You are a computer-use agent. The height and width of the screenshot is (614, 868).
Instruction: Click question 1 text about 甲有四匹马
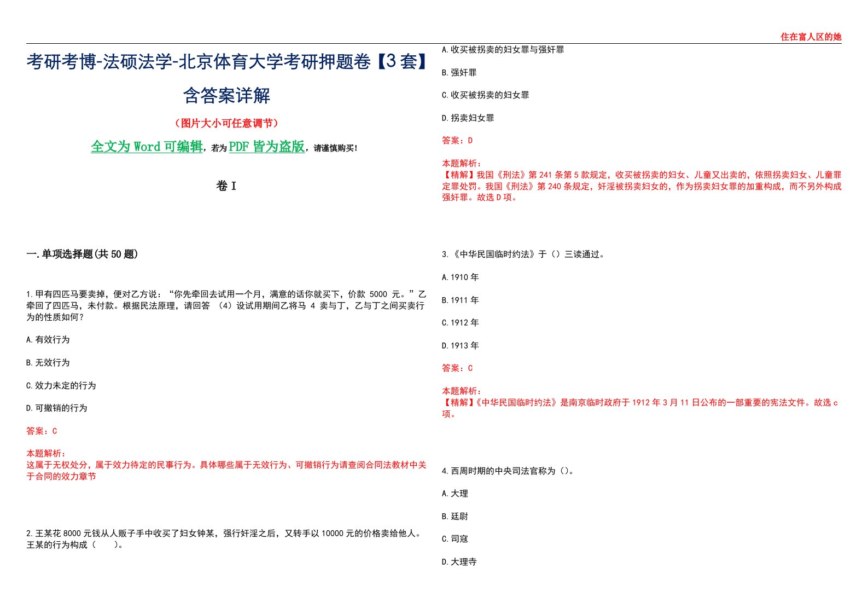[226, 306]
